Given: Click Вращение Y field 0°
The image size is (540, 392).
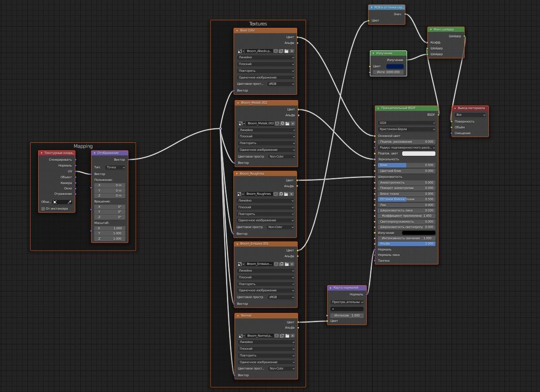Looking at the screenshot, I should (x=110, y=212).
